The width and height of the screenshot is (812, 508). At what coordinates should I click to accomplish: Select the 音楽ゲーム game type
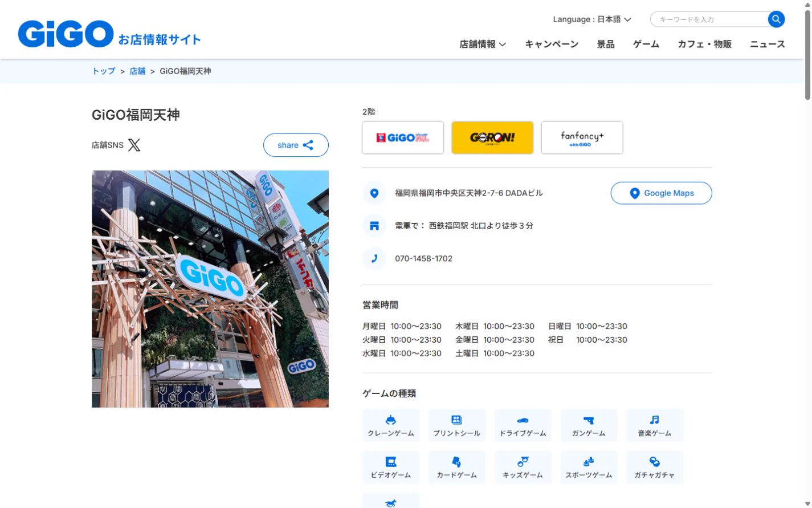[x=655, y=425]
